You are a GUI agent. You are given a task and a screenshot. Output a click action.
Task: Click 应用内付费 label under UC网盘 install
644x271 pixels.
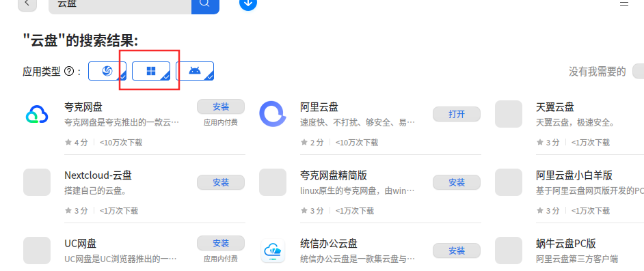click(x=221, y=259)
